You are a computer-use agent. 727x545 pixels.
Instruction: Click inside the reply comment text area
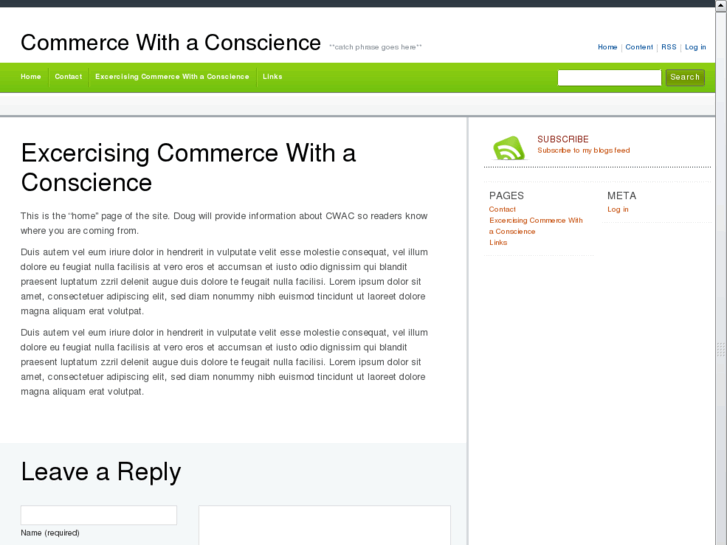point(324,525)
